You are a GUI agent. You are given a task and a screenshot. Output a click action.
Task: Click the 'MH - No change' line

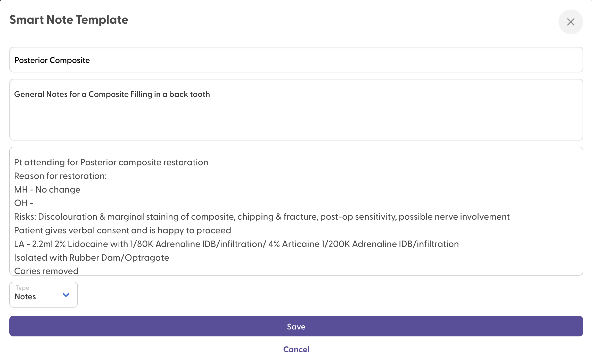[47, 190]
